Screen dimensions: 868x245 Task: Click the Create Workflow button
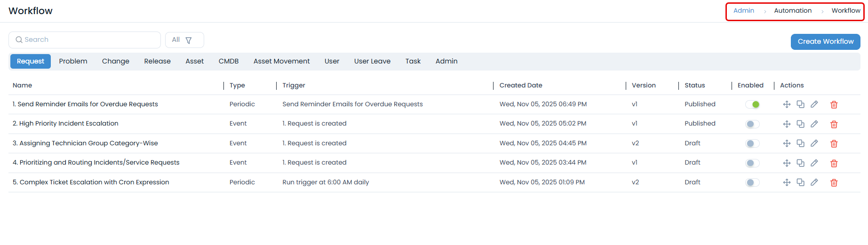point(825,41)
